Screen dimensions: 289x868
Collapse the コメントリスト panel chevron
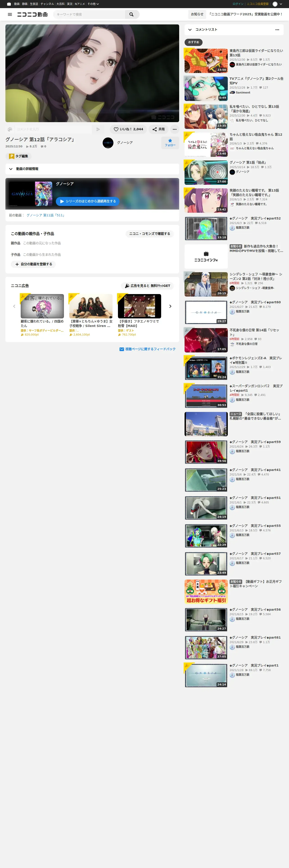190,30
